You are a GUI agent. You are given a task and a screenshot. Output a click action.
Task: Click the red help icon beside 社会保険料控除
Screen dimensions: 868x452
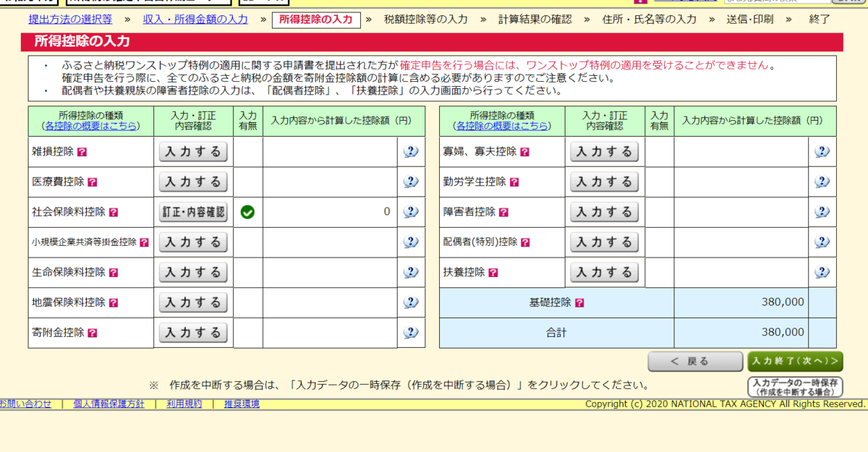[114, 213]
